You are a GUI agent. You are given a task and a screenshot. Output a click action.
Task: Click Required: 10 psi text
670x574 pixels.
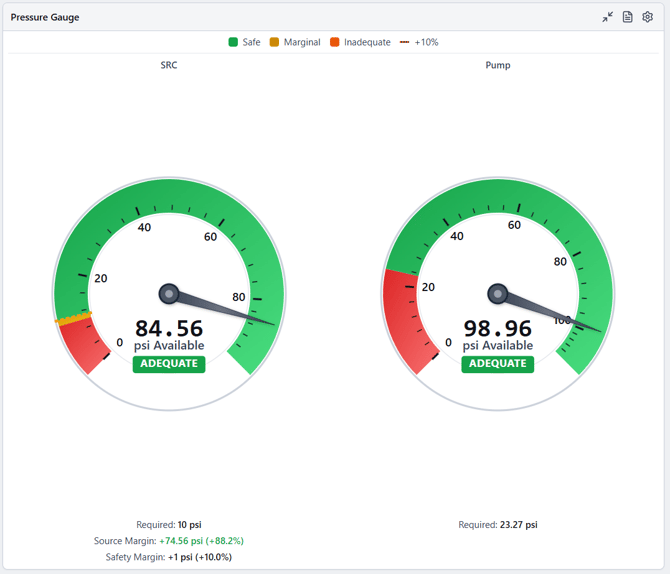click(x=169, y=524)
